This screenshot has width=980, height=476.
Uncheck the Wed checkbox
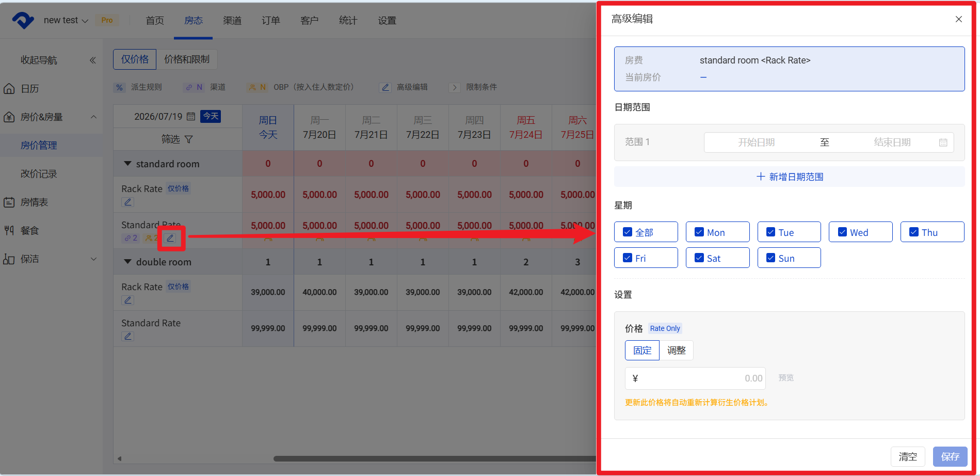(842, 232)
